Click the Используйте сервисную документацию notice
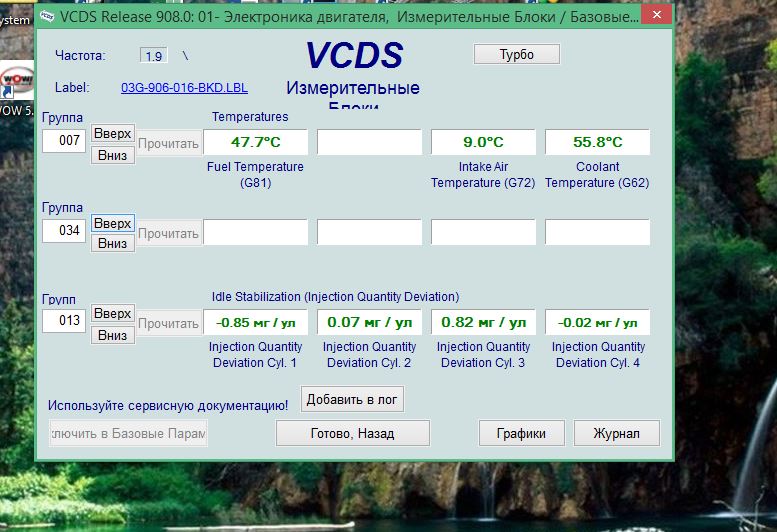This screenshot has height=532, width=777. coord(168,405)
